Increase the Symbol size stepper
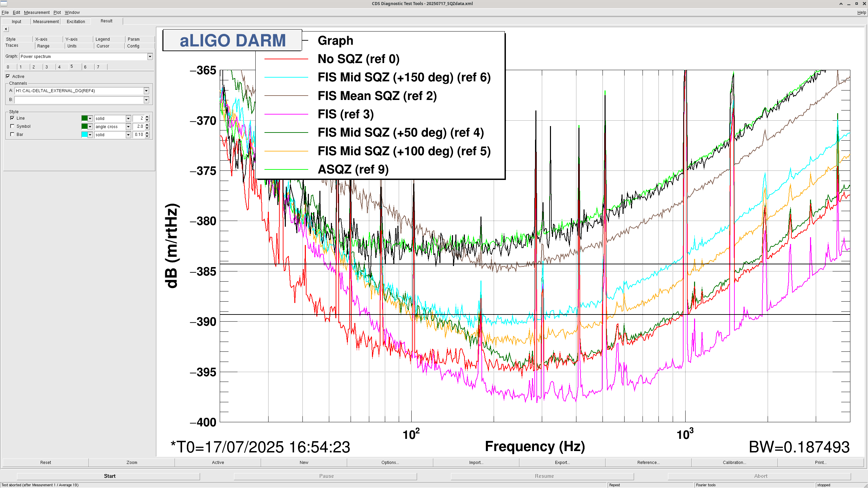 [x=147, y=125]
